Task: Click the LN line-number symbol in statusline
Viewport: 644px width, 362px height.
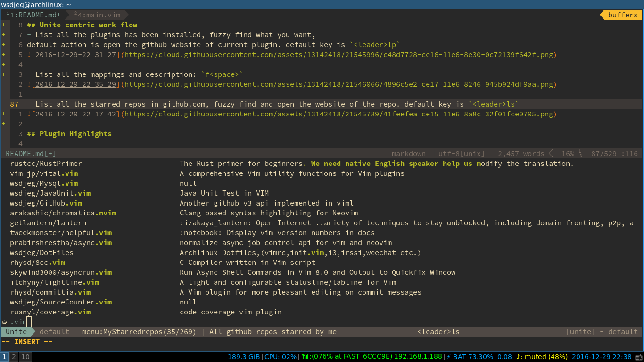Action: coord(581,154)
